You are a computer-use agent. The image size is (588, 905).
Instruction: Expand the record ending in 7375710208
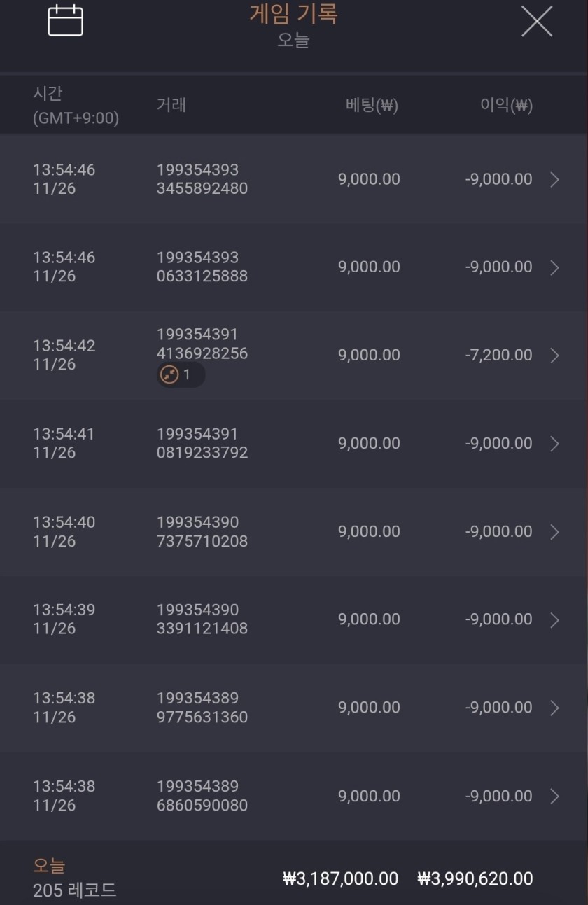[x=555, y=532]
